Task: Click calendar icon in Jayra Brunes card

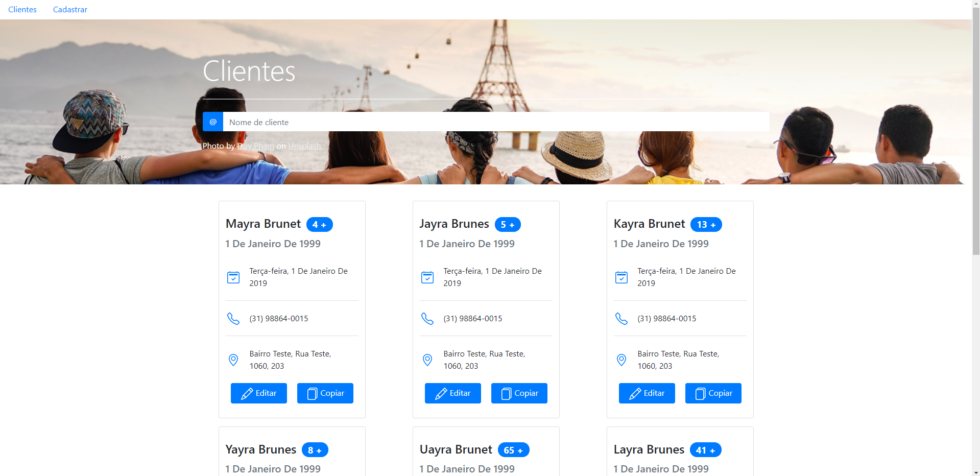Action: [x=427, y=277]
